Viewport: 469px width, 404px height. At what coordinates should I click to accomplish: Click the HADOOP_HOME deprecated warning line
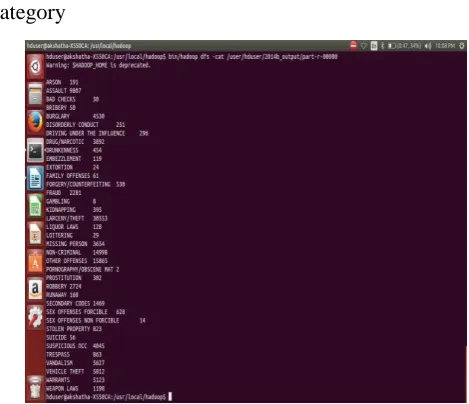(98, 65)
